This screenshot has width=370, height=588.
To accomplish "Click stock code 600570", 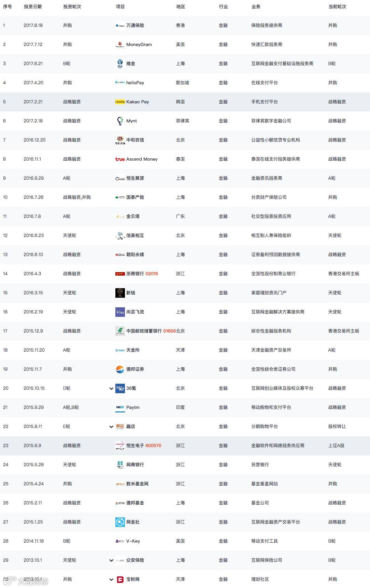I will 153,446.
